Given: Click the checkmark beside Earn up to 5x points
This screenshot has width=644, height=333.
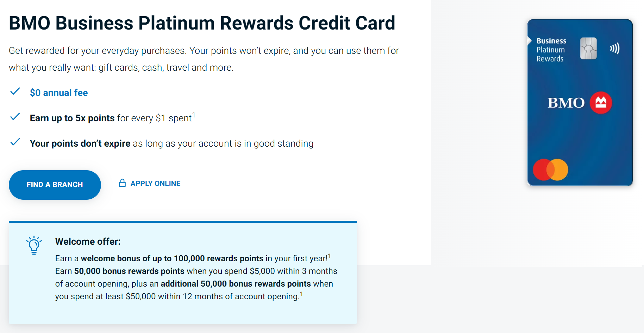Looking at the screenshot, I should tap(15, 117).
